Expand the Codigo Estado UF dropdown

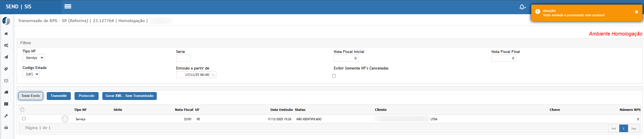tap(31, 74)
